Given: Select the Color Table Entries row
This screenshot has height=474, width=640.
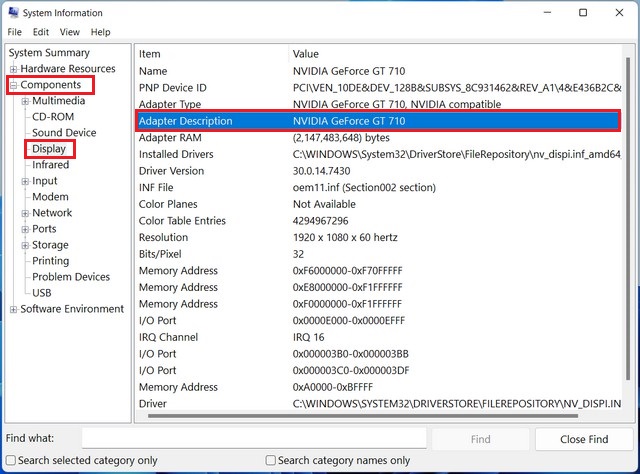Looking at the screenshot, I should tap(378, 221).
